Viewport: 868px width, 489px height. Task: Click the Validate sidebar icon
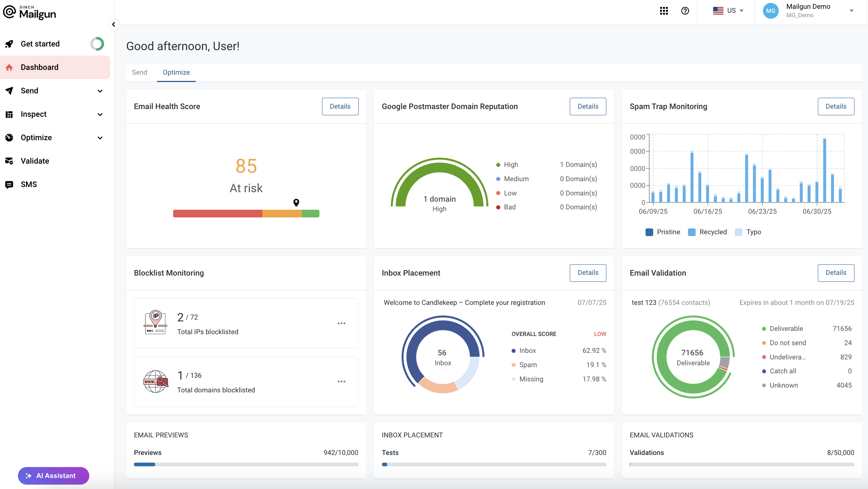pyautogui.click(x=10, y=161)
